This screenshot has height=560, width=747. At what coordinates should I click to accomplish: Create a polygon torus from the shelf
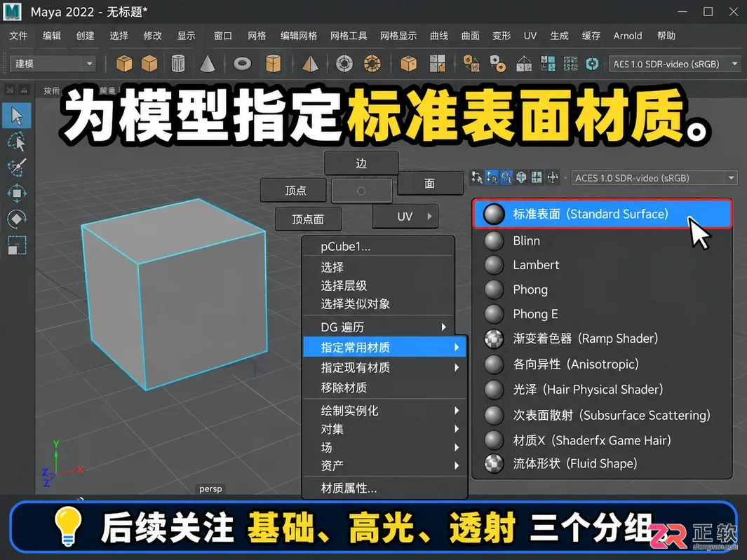click(x=242, y=63)
